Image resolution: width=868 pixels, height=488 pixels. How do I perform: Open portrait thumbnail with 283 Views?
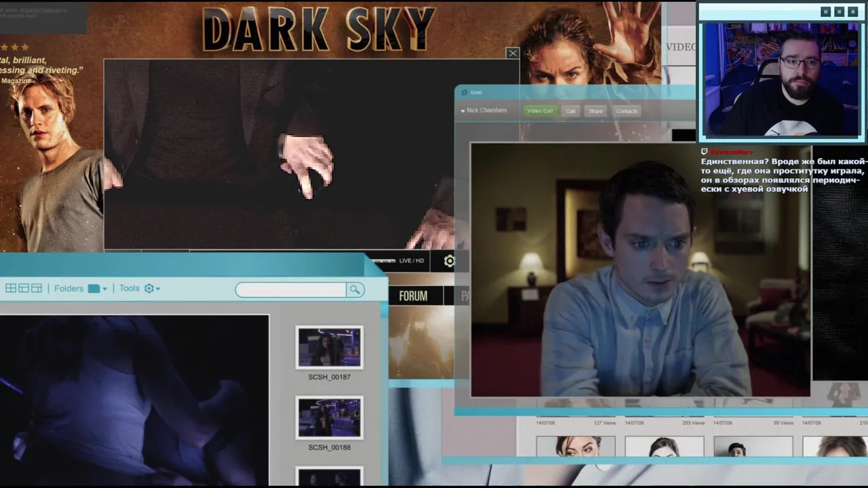(664, 446)
